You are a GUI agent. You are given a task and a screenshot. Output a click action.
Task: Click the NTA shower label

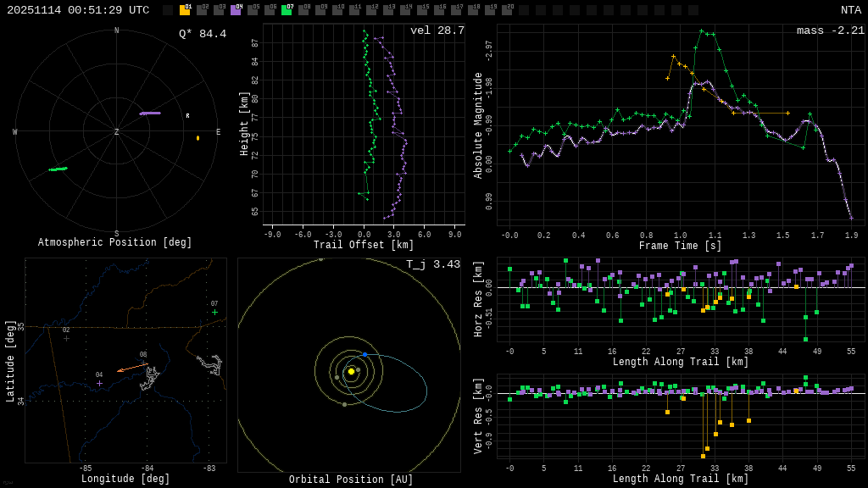point(850,10)
